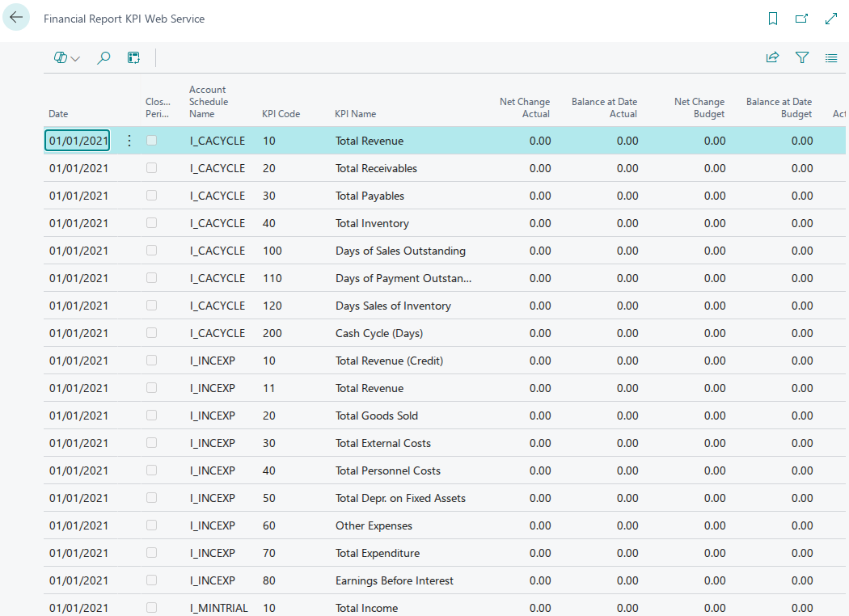
Task: Open the search magnifier icon
Action: tap(103, 58)
